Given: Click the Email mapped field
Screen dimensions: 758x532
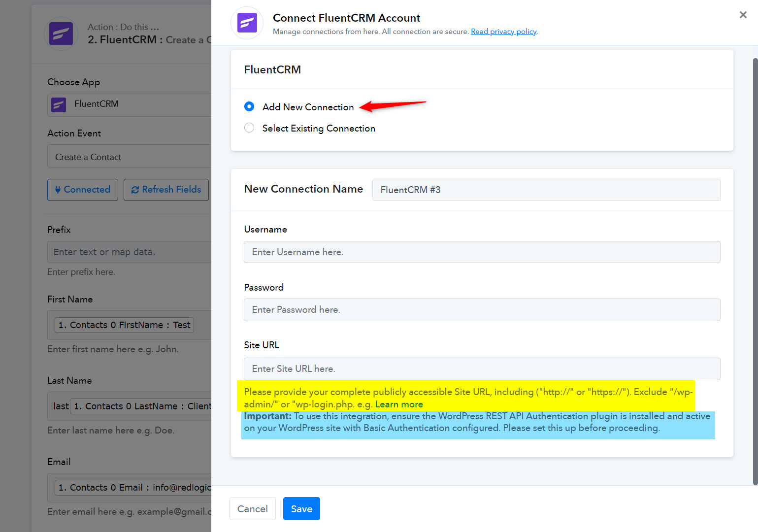Looking at the screenshot, I should coord(130,488).
